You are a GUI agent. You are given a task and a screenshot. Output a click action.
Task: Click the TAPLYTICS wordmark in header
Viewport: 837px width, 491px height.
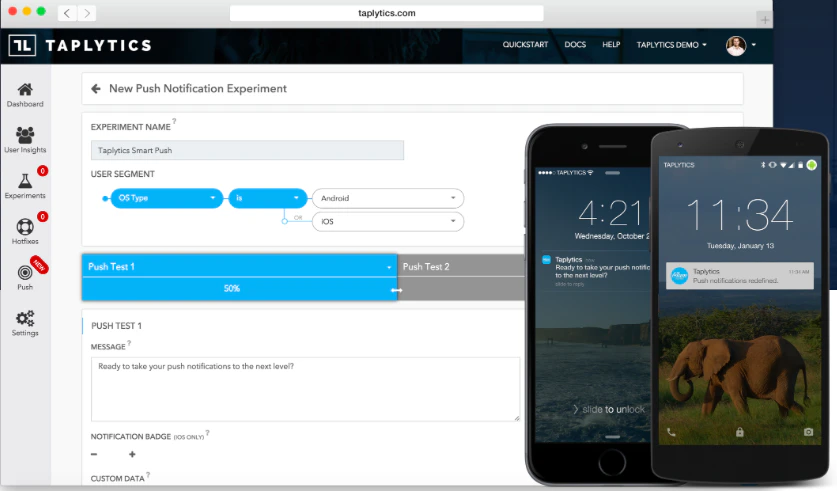coord(99,45)
